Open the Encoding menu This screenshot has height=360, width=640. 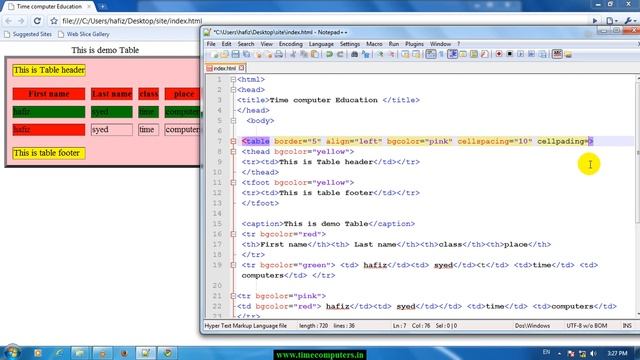(291, 44)
